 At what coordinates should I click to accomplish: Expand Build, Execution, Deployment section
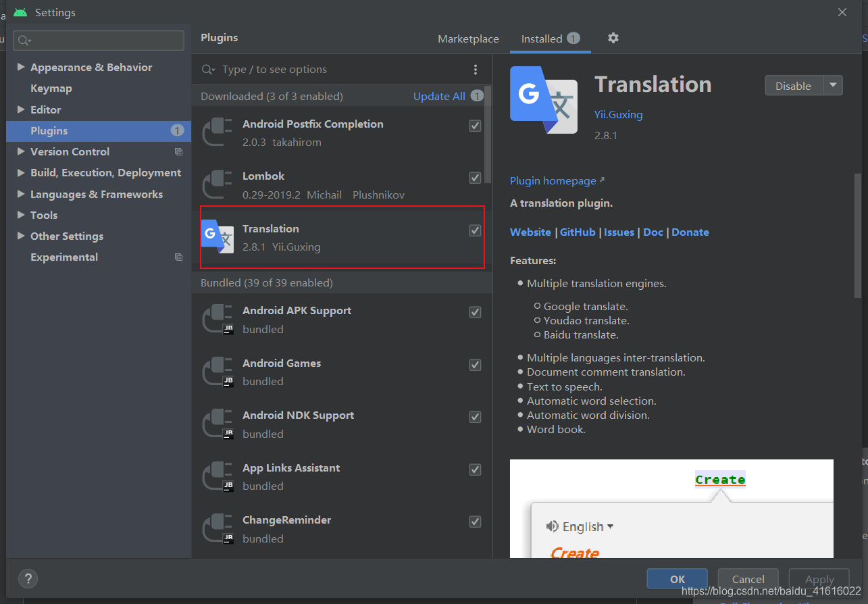tap(21, 173)
